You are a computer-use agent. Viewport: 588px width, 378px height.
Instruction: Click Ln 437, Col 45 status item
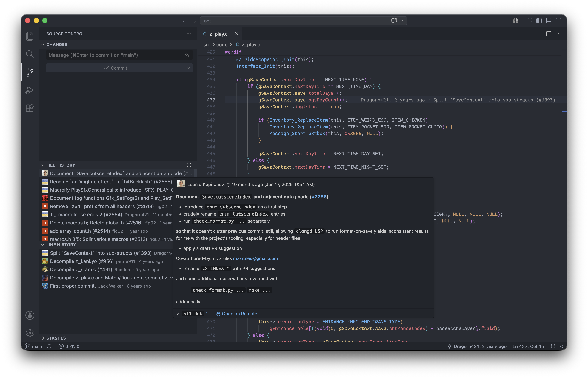[528, 346]
